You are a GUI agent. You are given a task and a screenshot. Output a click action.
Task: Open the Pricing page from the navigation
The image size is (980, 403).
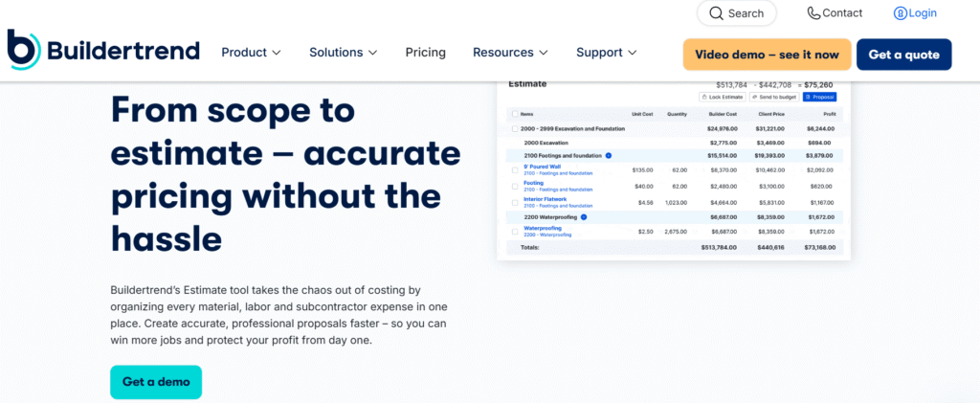pos(425,53)
